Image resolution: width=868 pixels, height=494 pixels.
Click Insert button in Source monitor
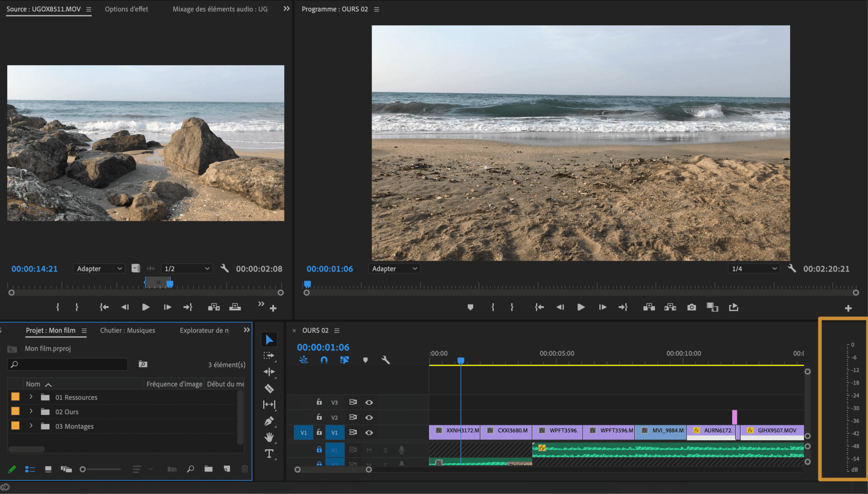pos(214,307)
